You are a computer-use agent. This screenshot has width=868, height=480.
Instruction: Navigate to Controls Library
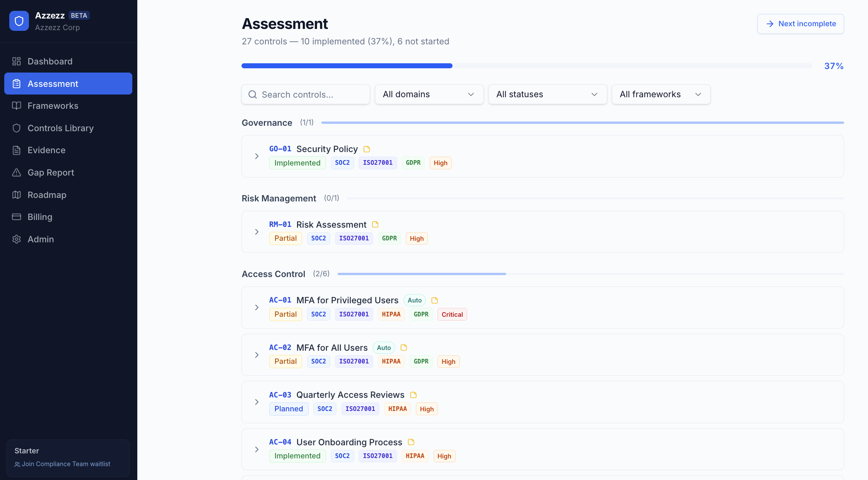coord(68,128)
